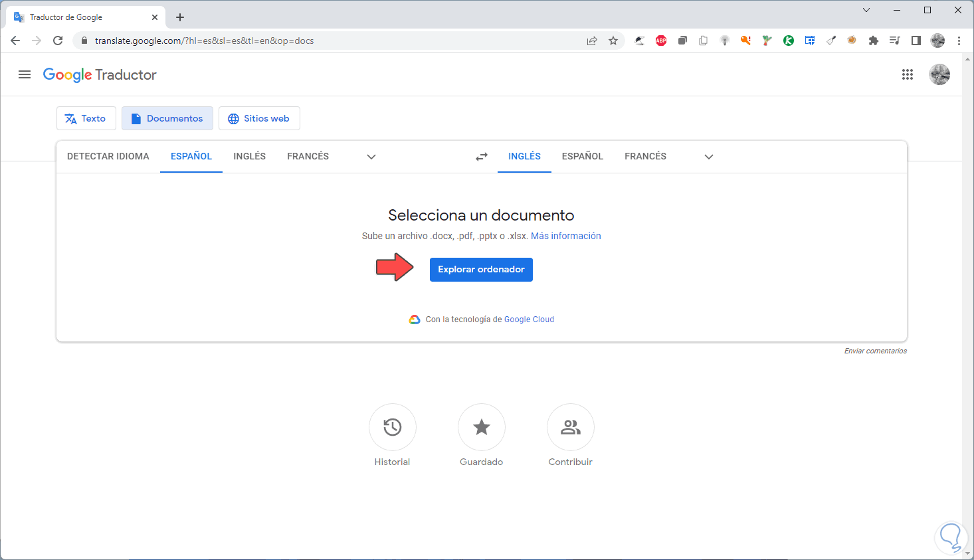
Task: Open the Adblock Plus extension
Action: coord(661,41)
